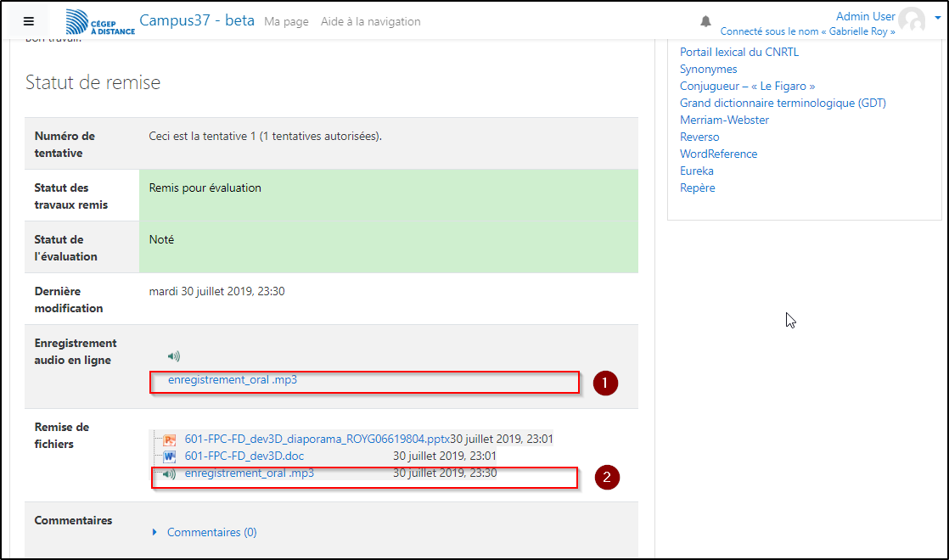This screenshot has height=560, width=949.
Task: Click the Word document file icon
Action: pyautogui.click(x=170, y=456)
